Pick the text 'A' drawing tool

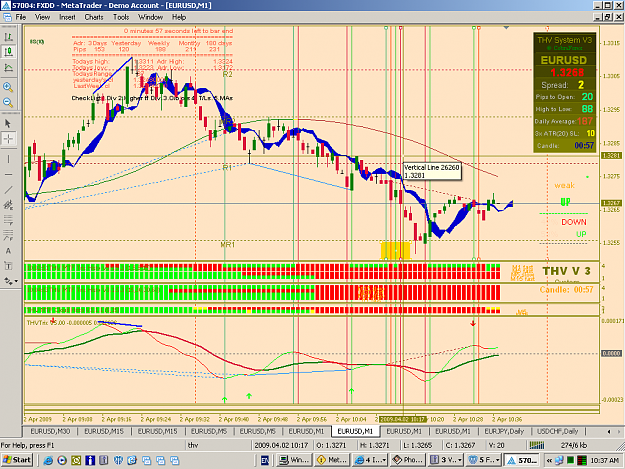tap(8, 251)
